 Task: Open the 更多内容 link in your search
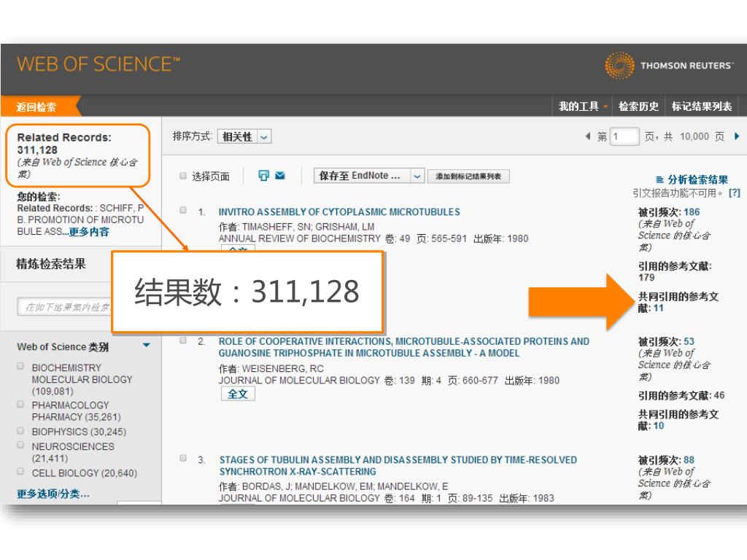point(89,232)
